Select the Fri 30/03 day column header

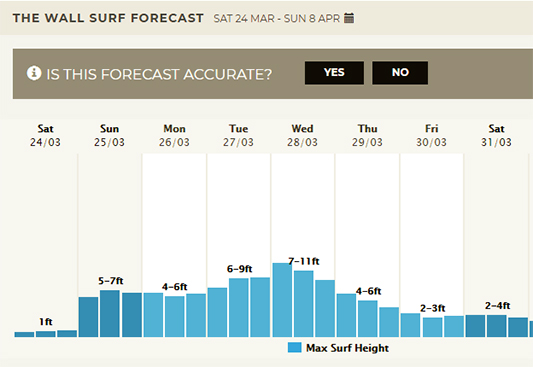point(431,135)
